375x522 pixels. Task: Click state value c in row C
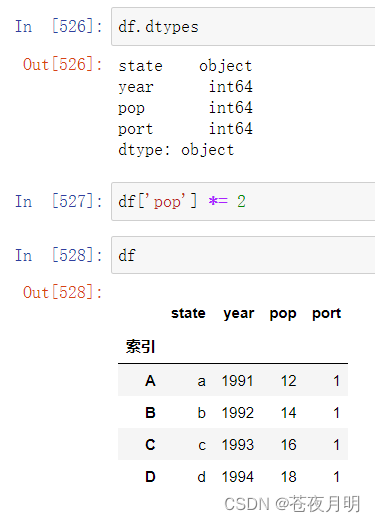point(202,445)
